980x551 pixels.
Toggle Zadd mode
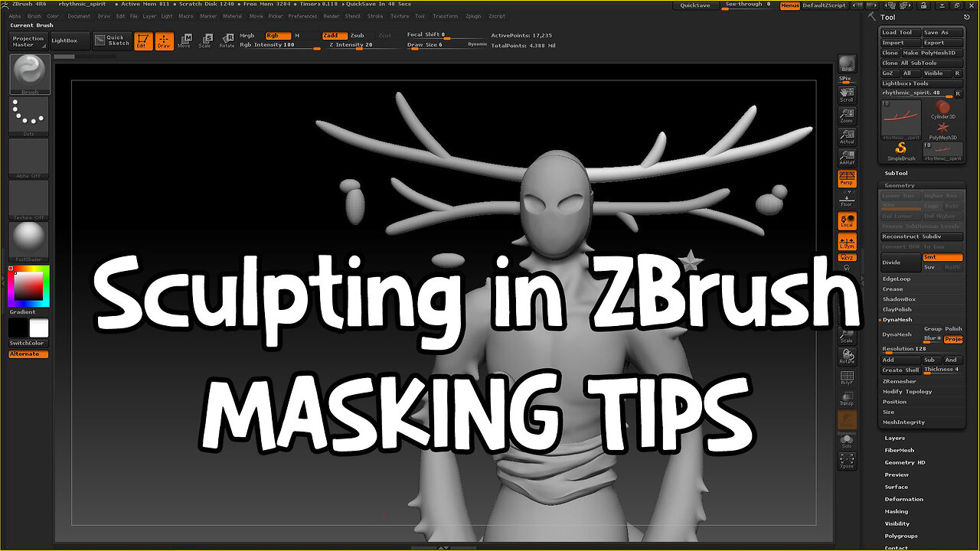[334, 35]
